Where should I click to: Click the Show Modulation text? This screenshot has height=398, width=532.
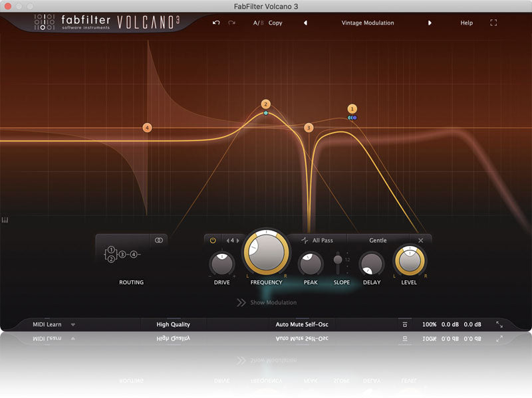click(273, 302)
